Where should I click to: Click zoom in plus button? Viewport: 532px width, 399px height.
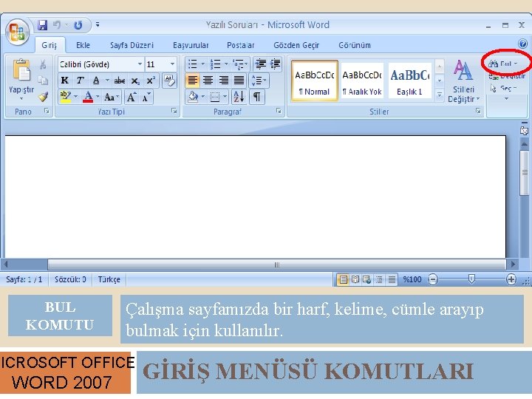(x=511, y=279)
